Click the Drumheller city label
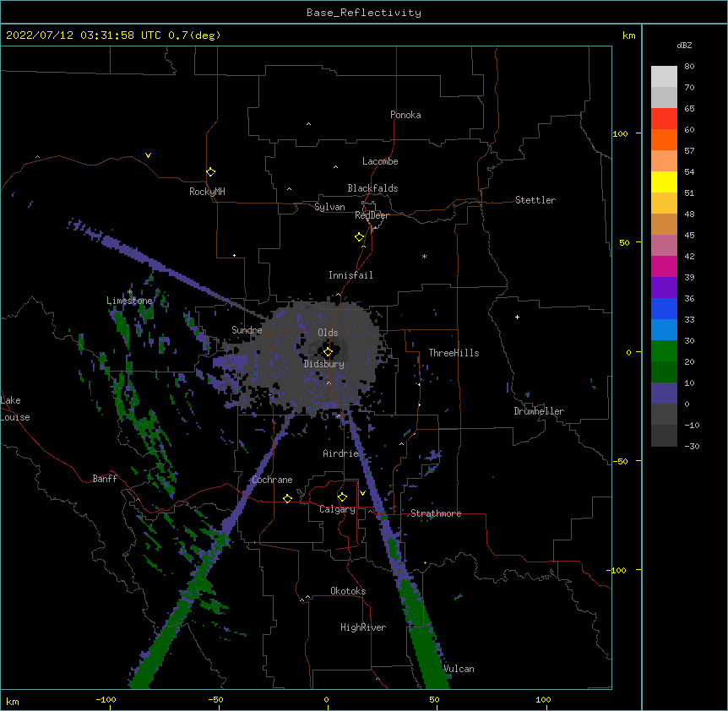The width and height of the screenshot is (728, 711). pyautogui.click(x=539, y=411)
